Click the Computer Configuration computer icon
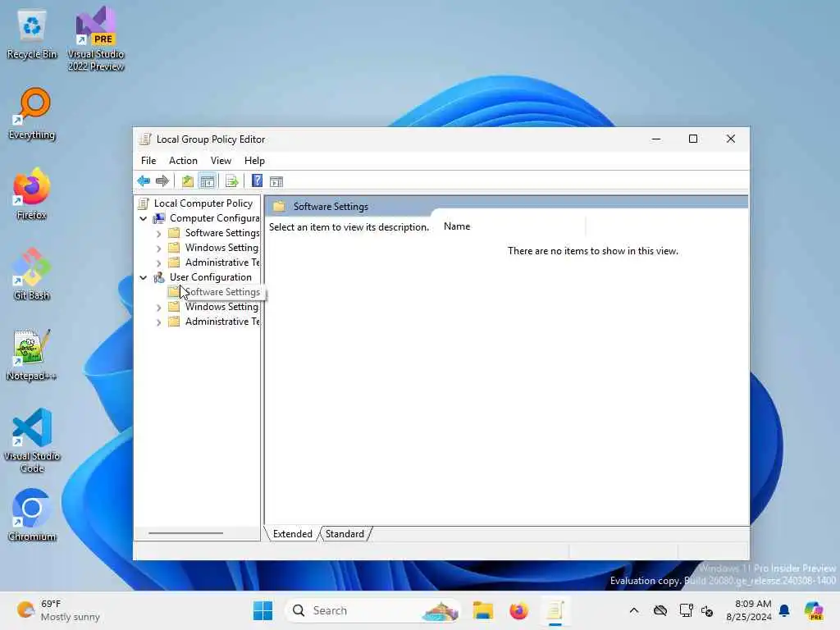 tap(159, 218)
